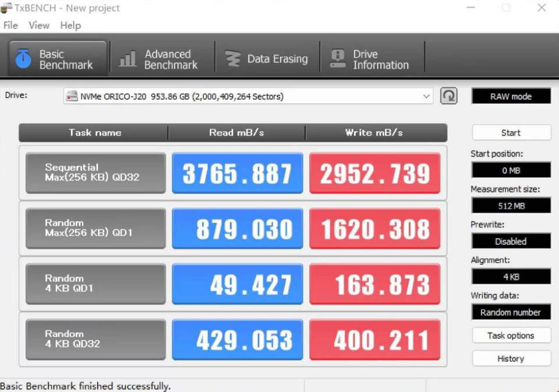Click the status message Basic Benchmark finished successfully
Screen dimensions: 559x392
pos(86,386)
